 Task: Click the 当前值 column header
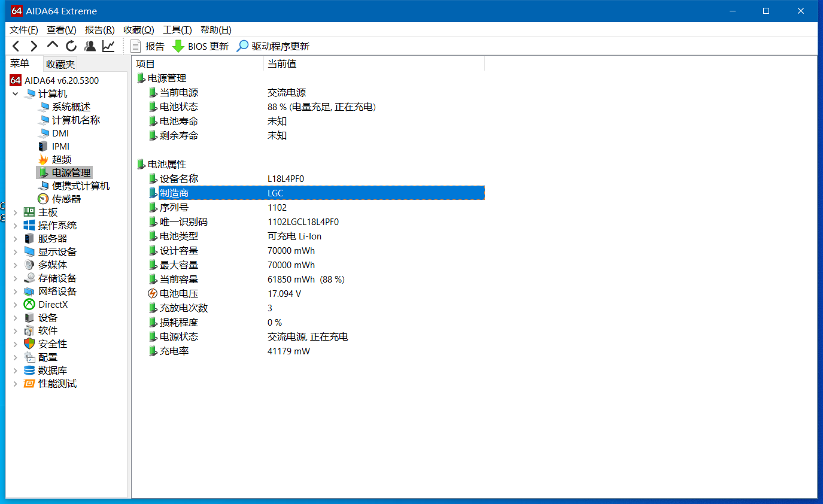[x=374, y=63]
